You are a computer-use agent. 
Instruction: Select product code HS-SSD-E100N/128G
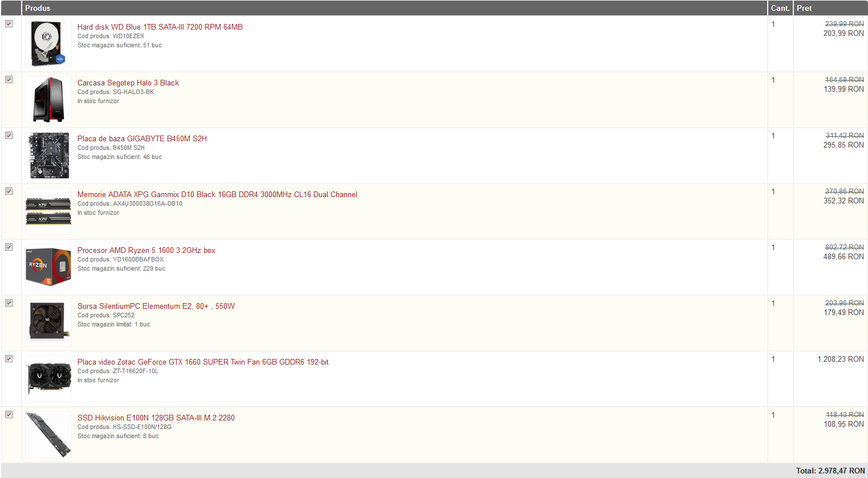[x=142, y=427]
